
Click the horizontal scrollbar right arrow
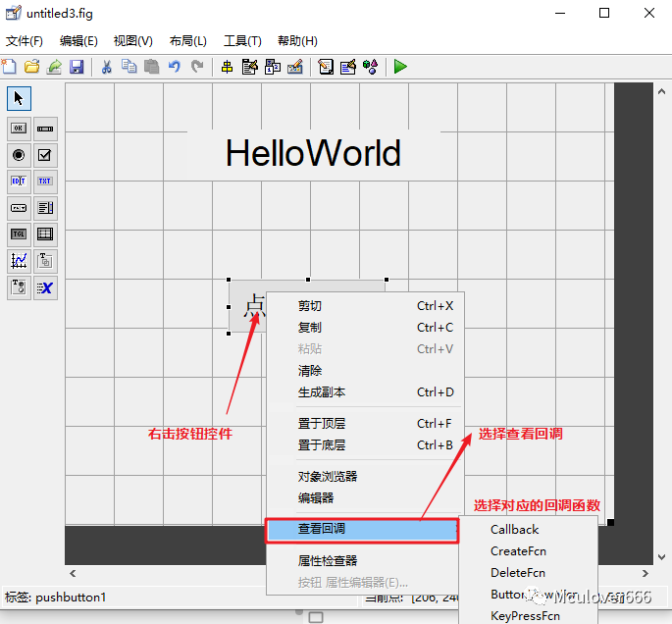click(645, 573)
